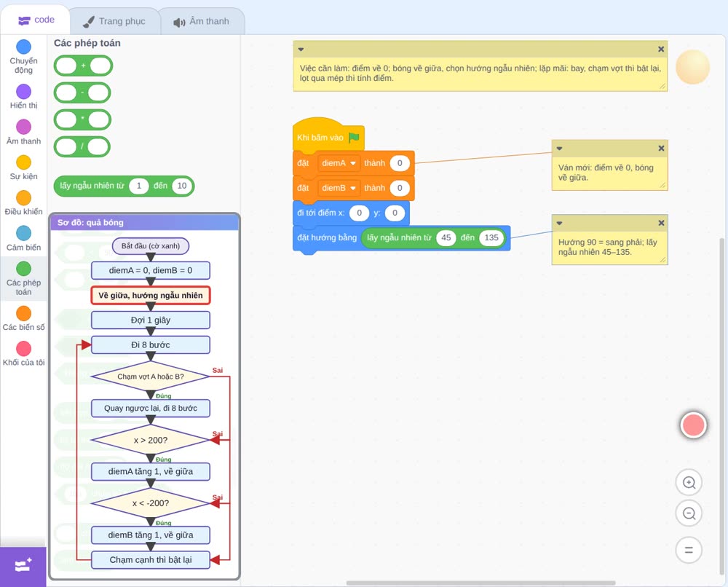Select the Điều khiển category circle
728x587 pixels.
(24, 198)
